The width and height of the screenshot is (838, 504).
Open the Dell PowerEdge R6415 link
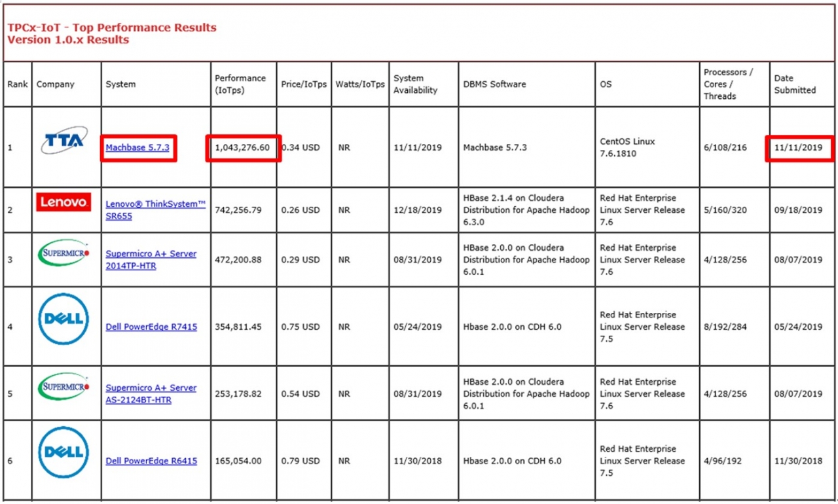pos(151,461)
